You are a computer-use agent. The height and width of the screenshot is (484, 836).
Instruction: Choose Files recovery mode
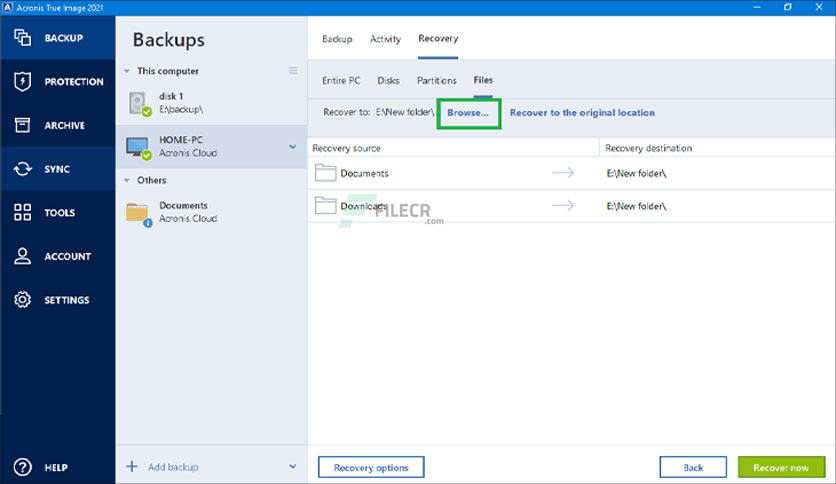pyautogui.click(x=483, y=80)
